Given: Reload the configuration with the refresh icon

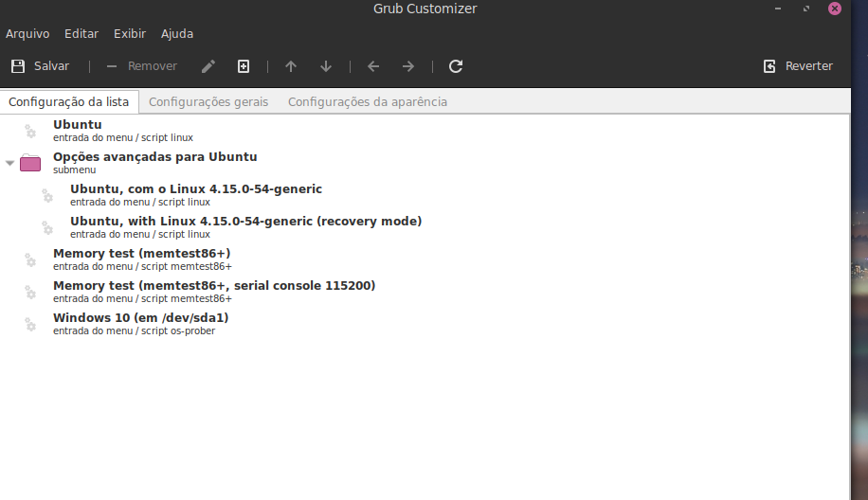Looking at the screenshot, I should [x=456, y=66].
